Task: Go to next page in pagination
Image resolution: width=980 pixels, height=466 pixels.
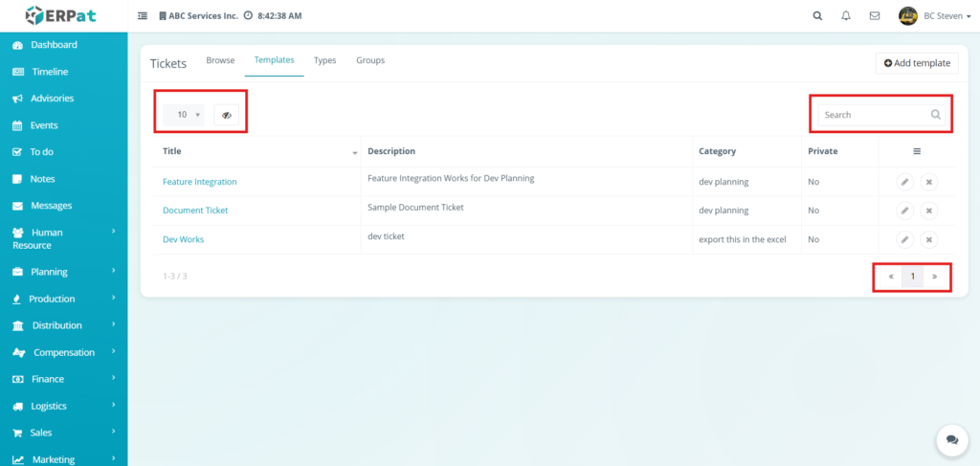Action: [x=934, y=277]
